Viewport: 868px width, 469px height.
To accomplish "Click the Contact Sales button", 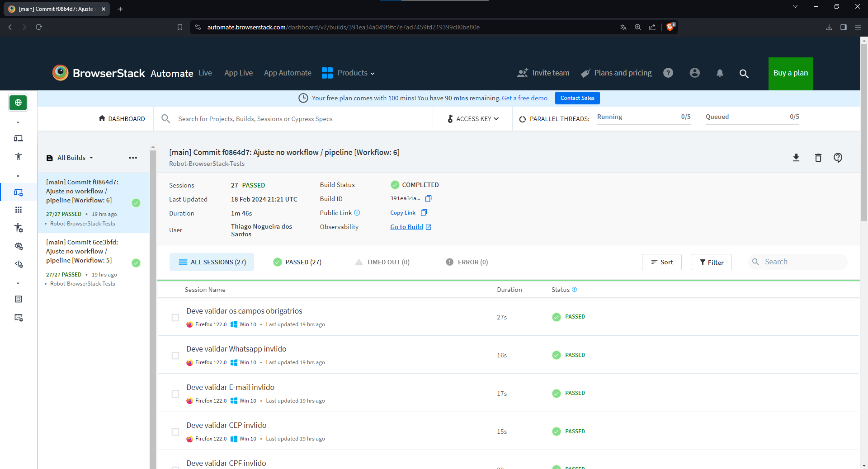I will (577, 98).
